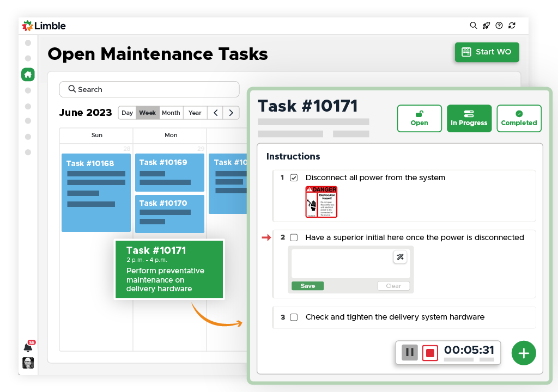Click inside the Search field above the calendar
The height and width of the screenshot is (392, 558).
pyautogui.click(x=149, y=89)
